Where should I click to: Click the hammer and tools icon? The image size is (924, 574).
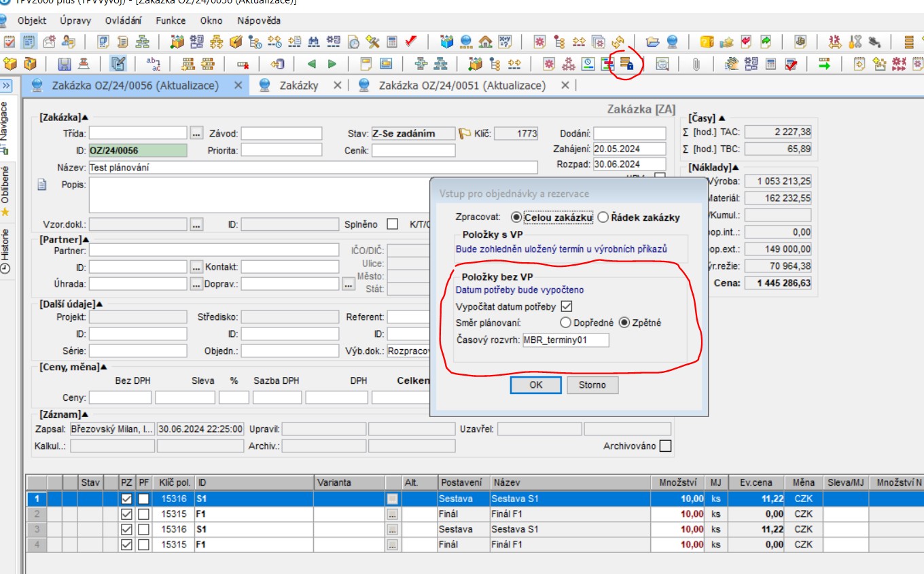[x=372, y=41]
